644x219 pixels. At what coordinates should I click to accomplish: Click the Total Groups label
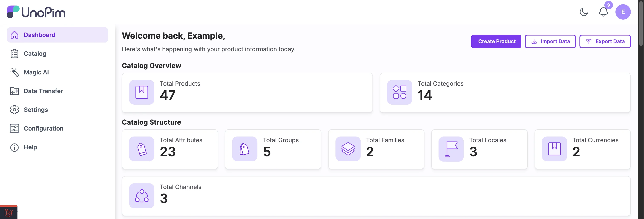coord(281,140)
